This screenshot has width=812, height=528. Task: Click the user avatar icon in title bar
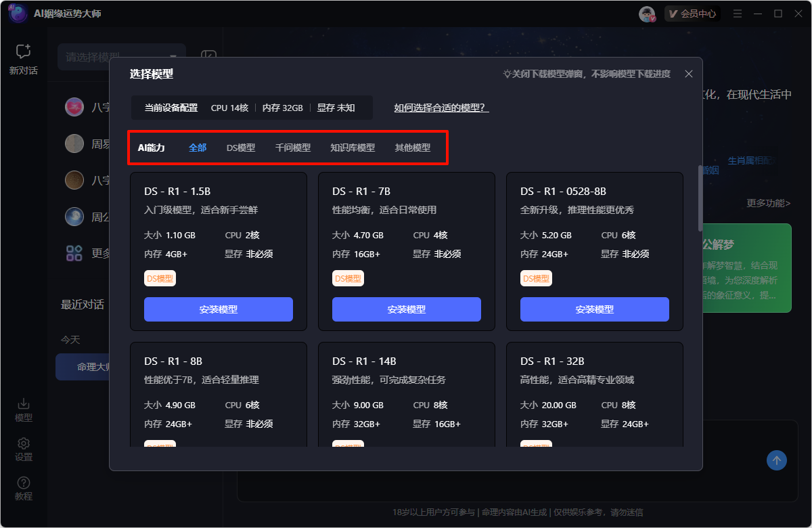647,14
